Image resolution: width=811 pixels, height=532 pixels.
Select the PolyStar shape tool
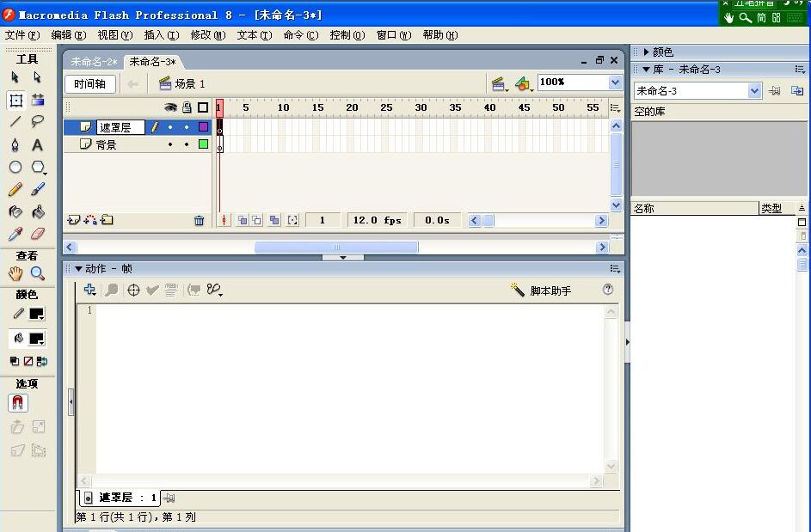[x=39, y=167]
